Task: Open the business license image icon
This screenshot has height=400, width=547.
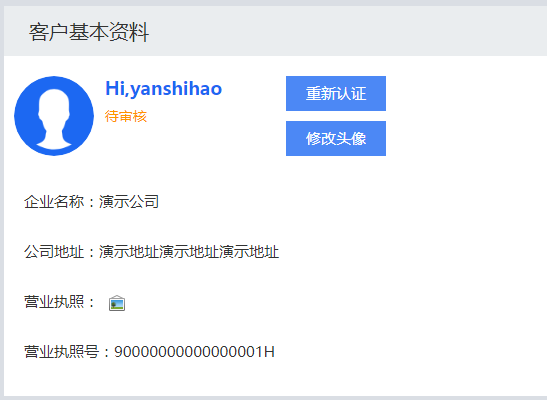Action: [117, 303]
